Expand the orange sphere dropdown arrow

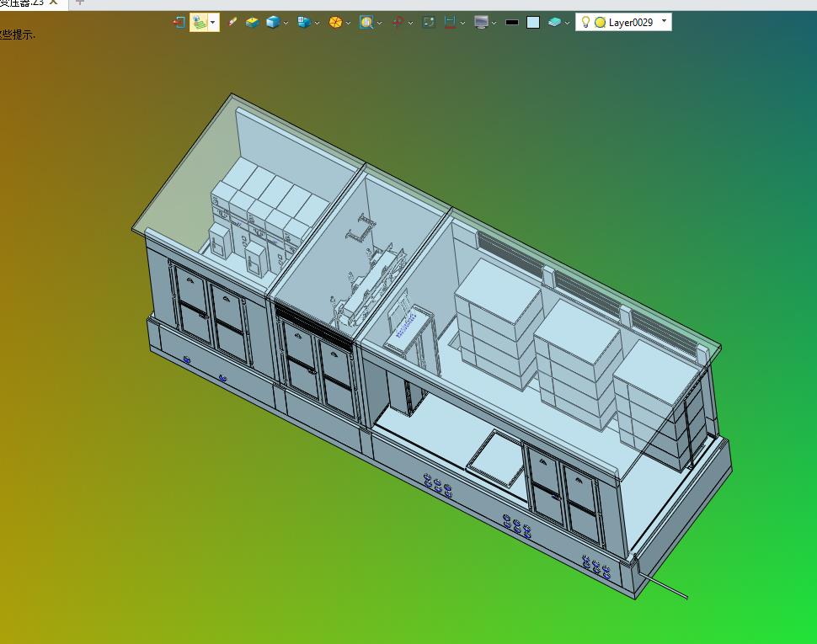(348, 23)
